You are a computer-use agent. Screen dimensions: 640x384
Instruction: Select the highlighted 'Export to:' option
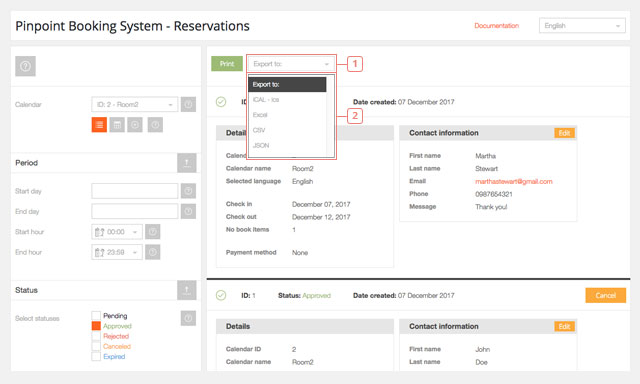(287, 84)
